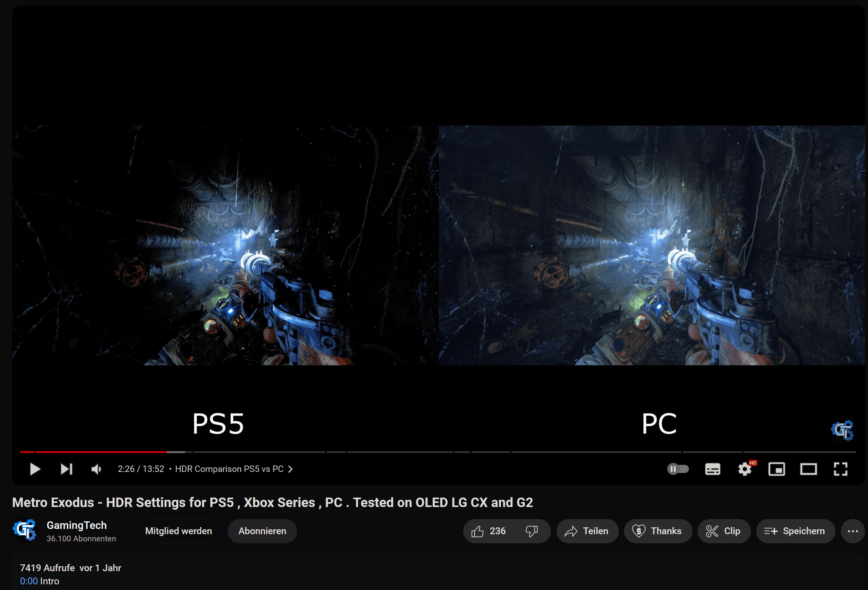Turn on subtitles/captions
Image resolution: width=868 pixels, height=590 pixels.
pyautogui.click(x=712, y=469)
